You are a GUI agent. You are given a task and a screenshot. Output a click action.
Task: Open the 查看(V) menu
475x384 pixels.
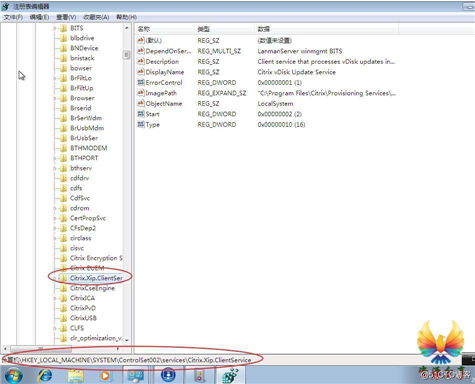point(66,17)
